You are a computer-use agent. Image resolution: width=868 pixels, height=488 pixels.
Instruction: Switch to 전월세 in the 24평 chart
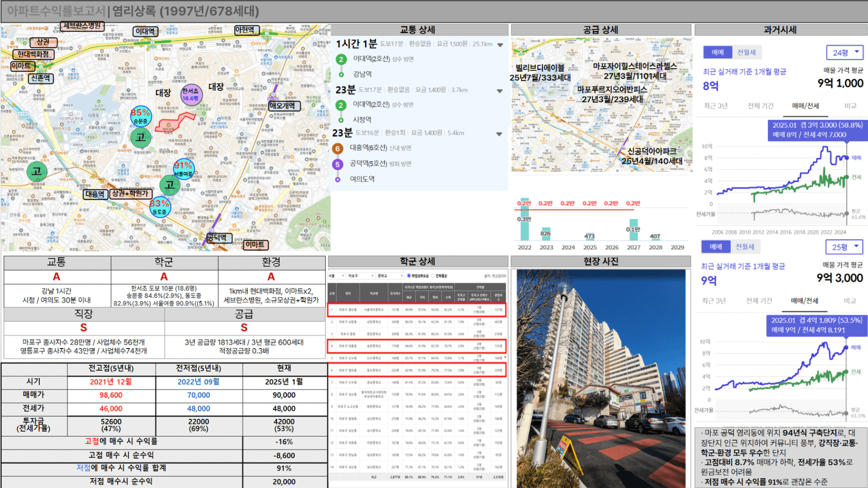(746, 52)
